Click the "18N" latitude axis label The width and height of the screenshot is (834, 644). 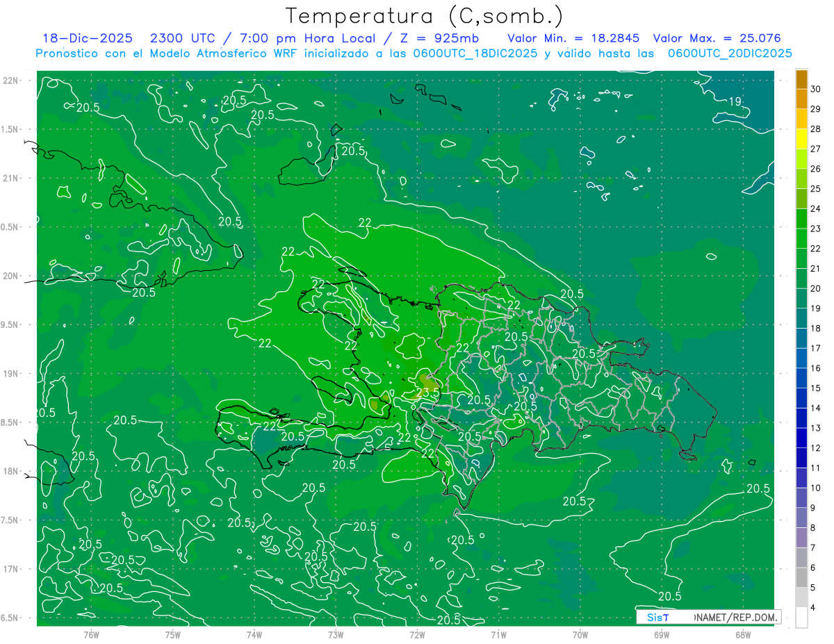pos(10,471)
